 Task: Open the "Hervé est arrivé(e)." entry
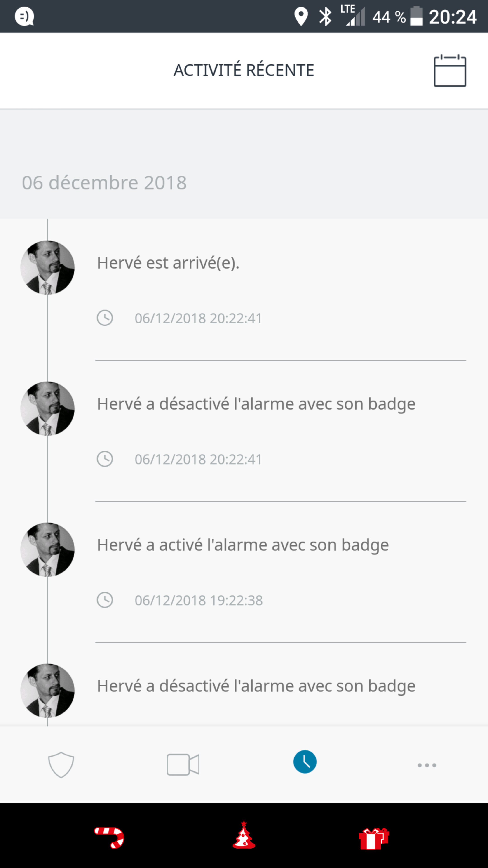point(168,263)
